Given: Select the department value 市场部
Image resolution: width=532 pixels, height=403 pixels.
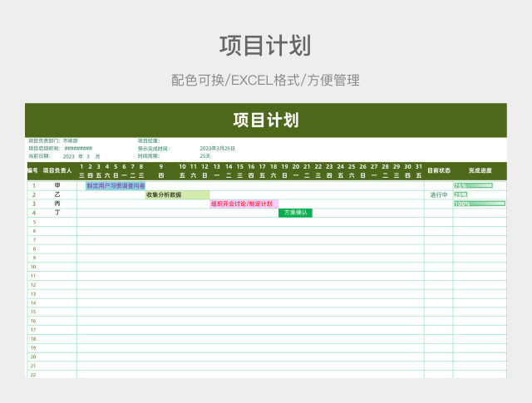Looking at the screenshot, I should click(71, 140).
